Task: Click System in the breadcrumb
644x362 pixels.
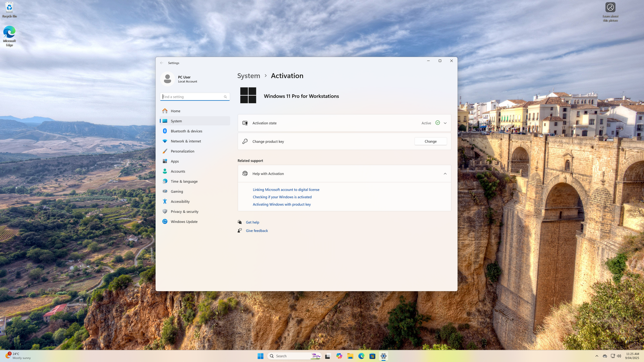Action: [249, 76]
